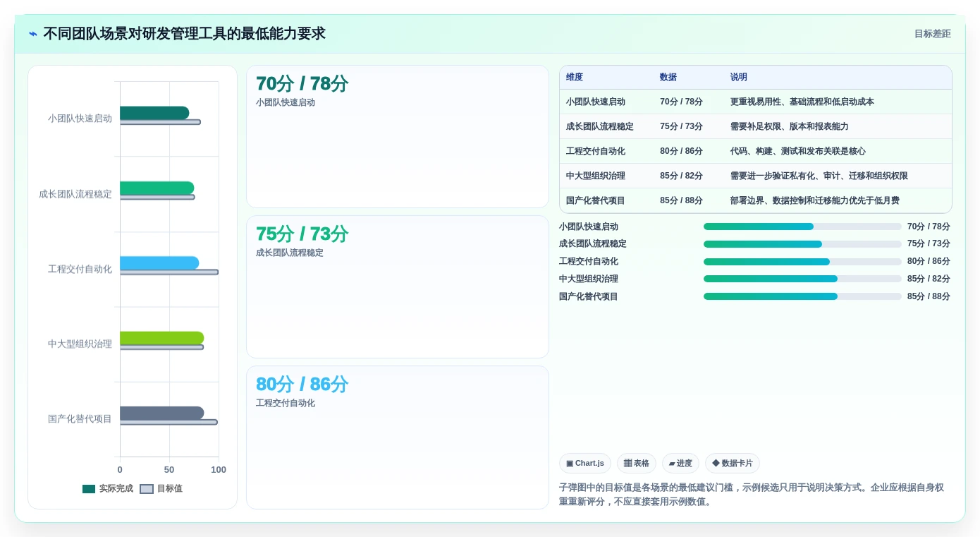Toggle the 目标值 legend entry
Screen dimensions: 980x537
pyautogui.click(x=161, y=488)
